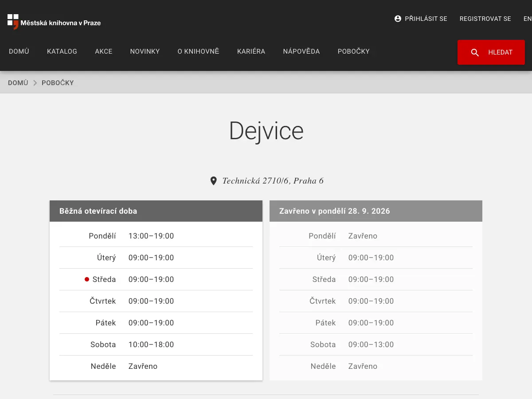
Task: Click the breadcrumb chevron separator arrow
Action: [x=35, y=83]
